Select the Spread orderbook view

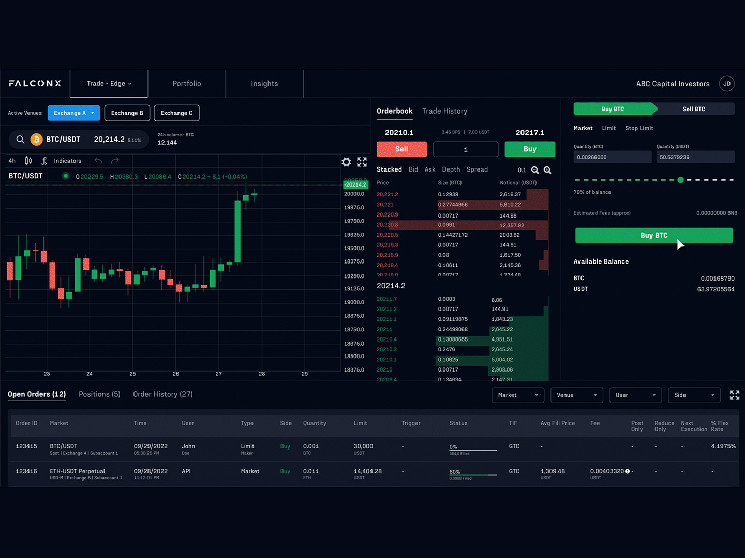(x=478, y=169)
